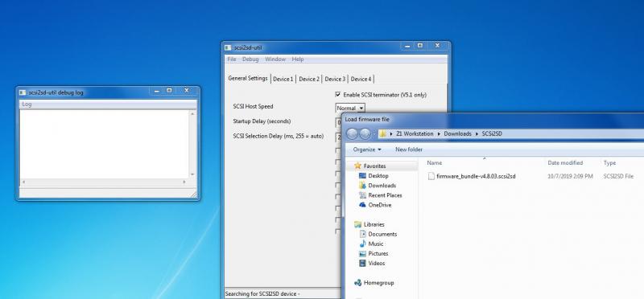Open the Debug menu in scsi2sd-util

250,59
